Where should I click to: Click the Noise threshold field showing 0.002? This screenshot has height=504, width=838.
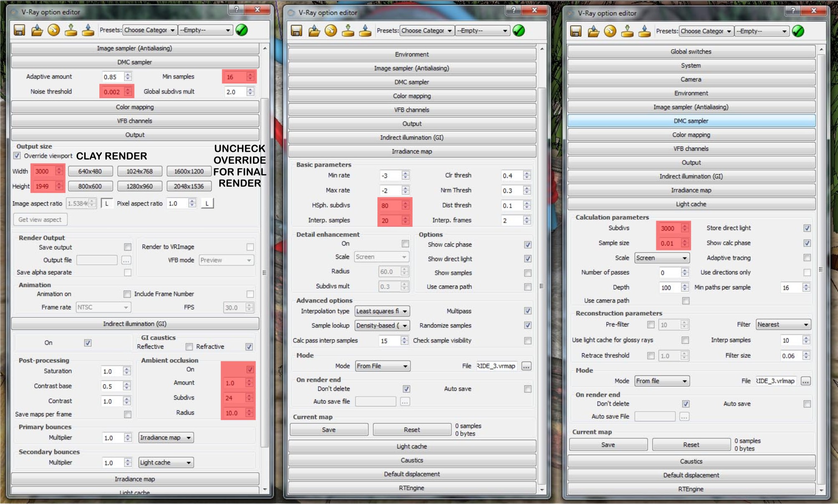pyautogui.click(x=113, y=92)
